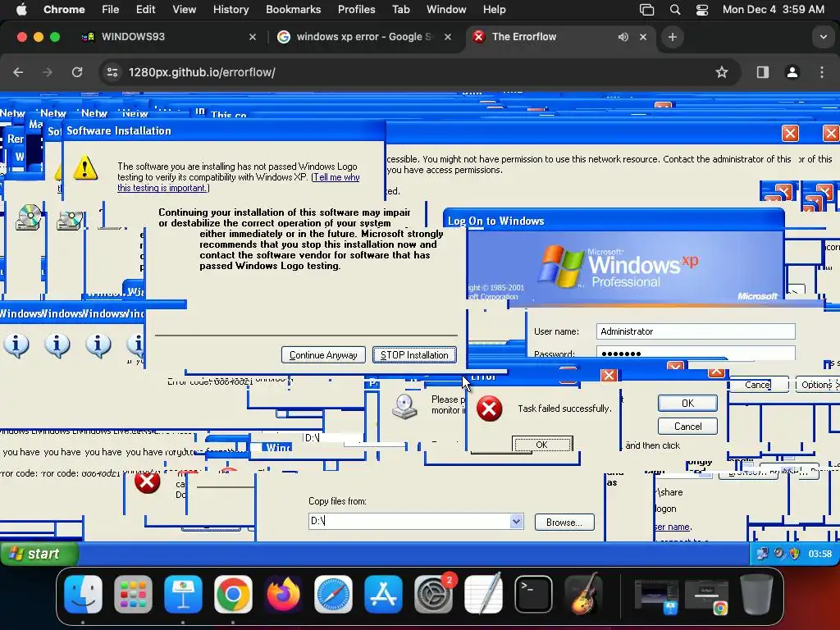
Task: Click the Continue Anyway button
Action: (x=323, y=354)
